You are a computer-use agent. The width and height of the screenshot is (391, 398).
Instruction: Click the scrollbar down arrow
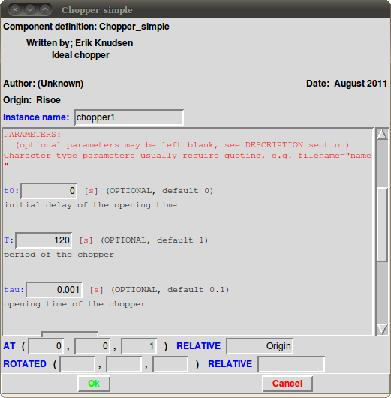click(x=382, y=329)
